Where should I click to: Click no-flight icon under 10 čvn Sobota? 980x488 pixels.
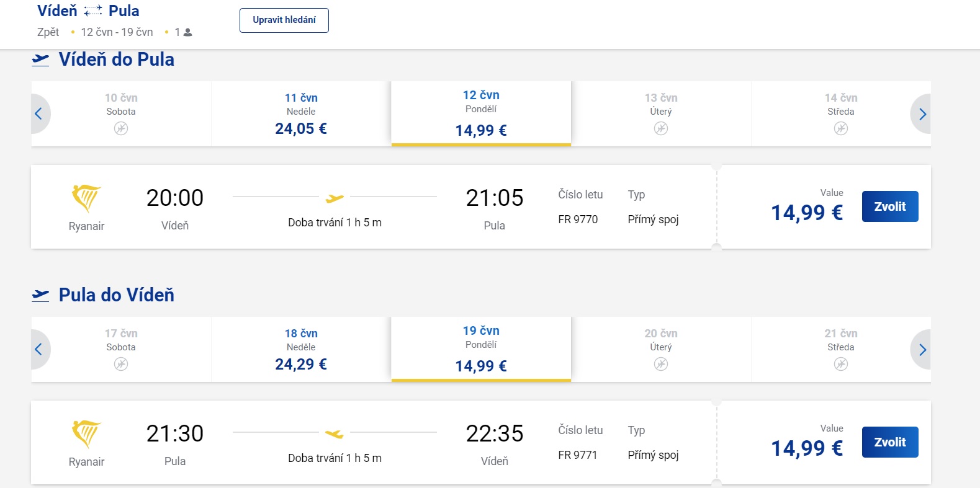pos(121,128)
